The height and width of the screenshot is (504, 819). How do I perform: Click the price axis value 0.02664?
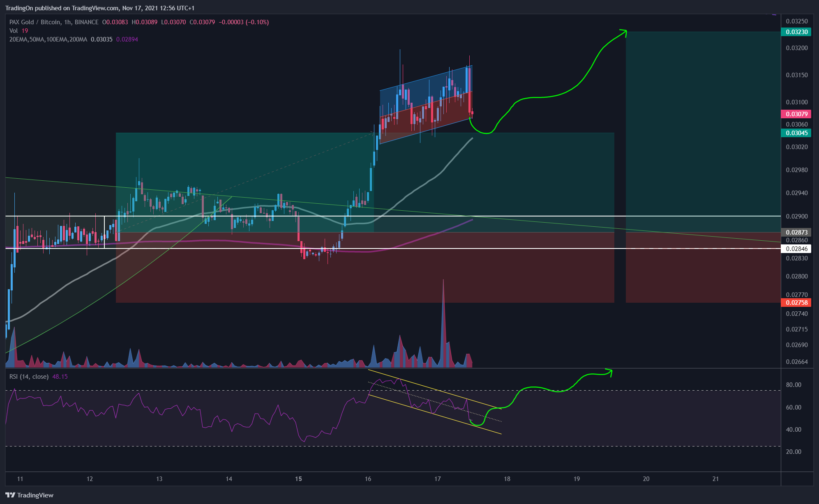pyautogui.click(x=796, y=362)
